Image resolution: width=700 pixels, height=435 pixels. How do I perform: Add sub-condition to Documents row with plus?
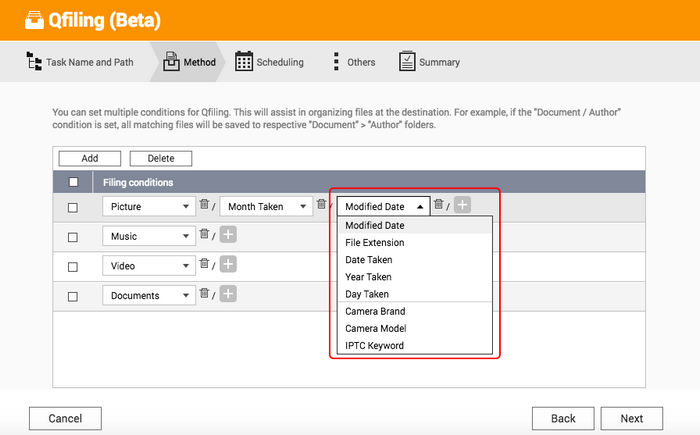point(228,294)
